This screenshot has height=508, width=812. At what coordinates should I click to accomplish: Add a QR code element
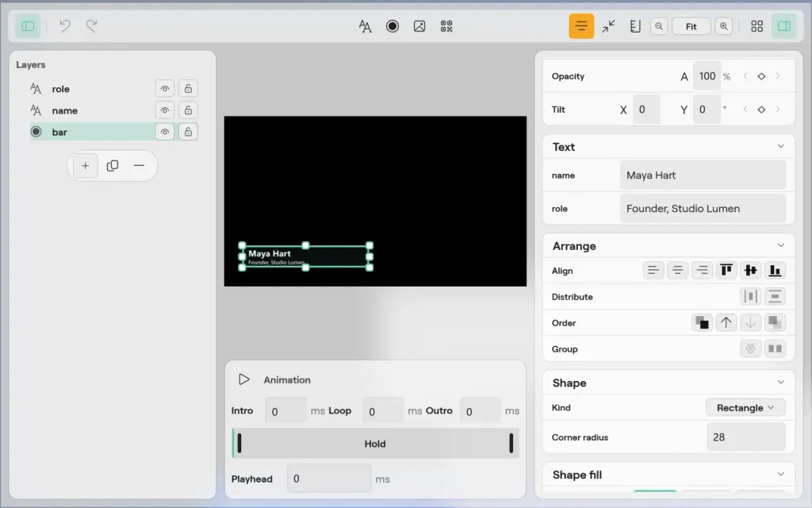[x=446, y=26]
